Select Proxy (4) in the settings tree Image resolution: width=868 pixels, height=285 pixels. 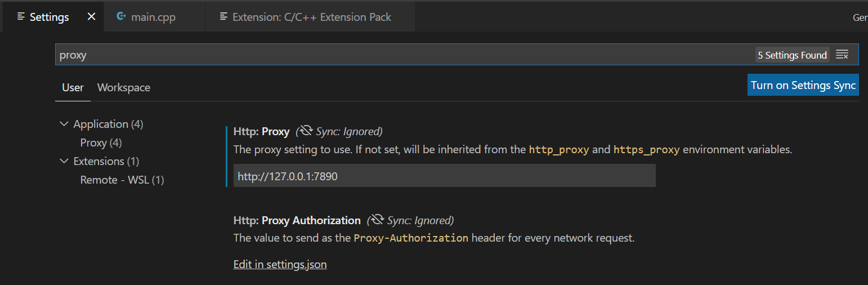coord(101,142)
